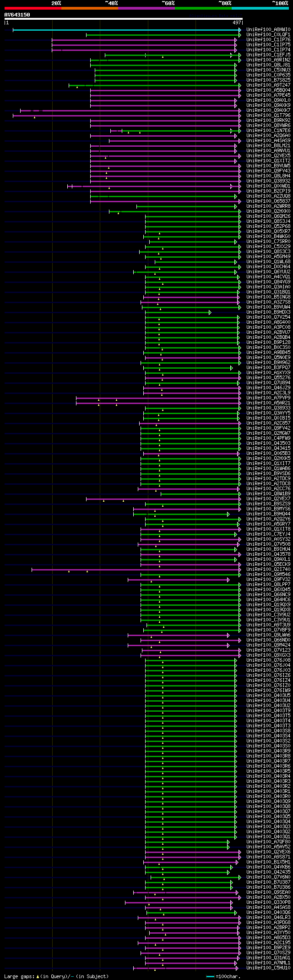The height and width of the screenshot is (980, 293).
Task: Click hit label UniRef100_A7PVP9
Action: coord(268,398)
